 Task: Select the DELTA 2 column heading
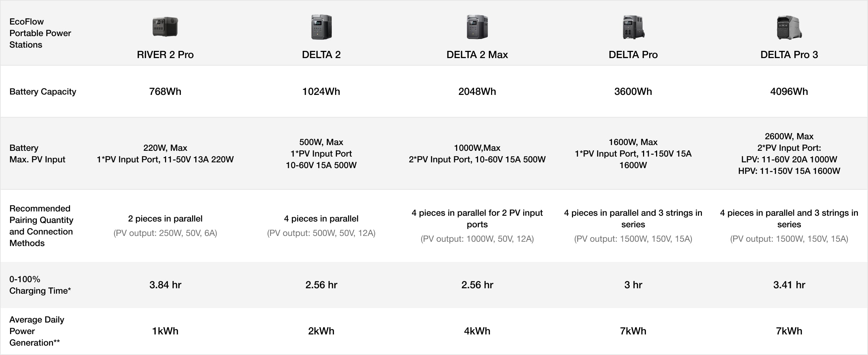point(321,55)
